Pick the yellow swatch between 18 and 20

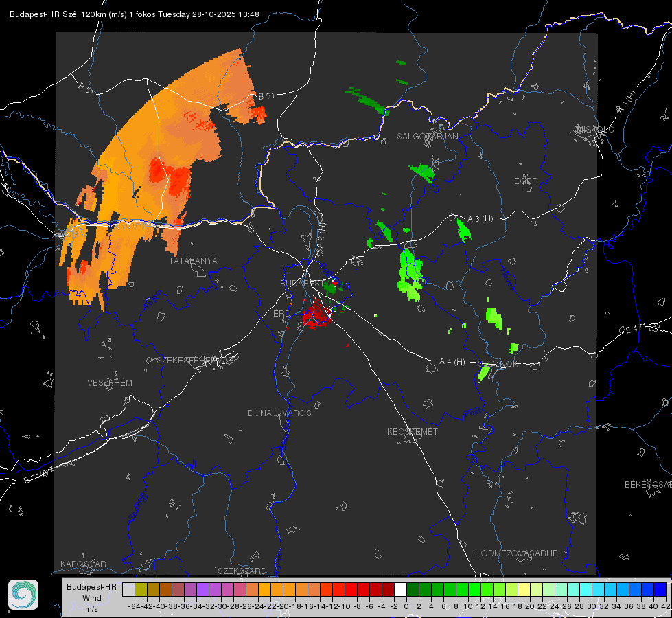point(524,589)
